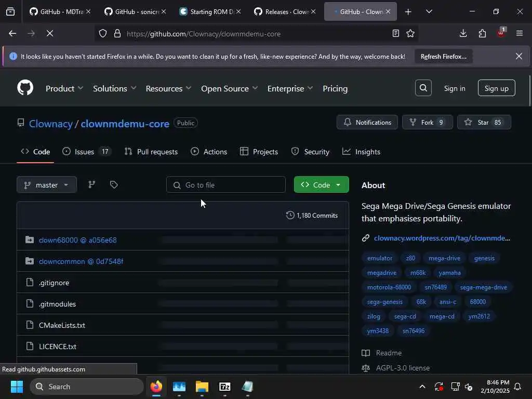Viewport: 532px width, 399px height.
Task: Show the padlock site security info
Action: tap(117, 33)
